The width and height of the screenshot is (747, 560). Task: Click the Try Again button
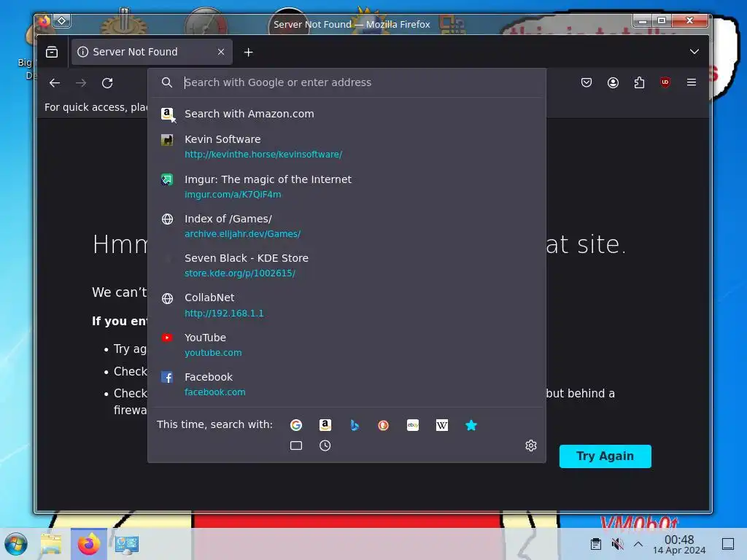pyautogui.click(x=605, y=456)
